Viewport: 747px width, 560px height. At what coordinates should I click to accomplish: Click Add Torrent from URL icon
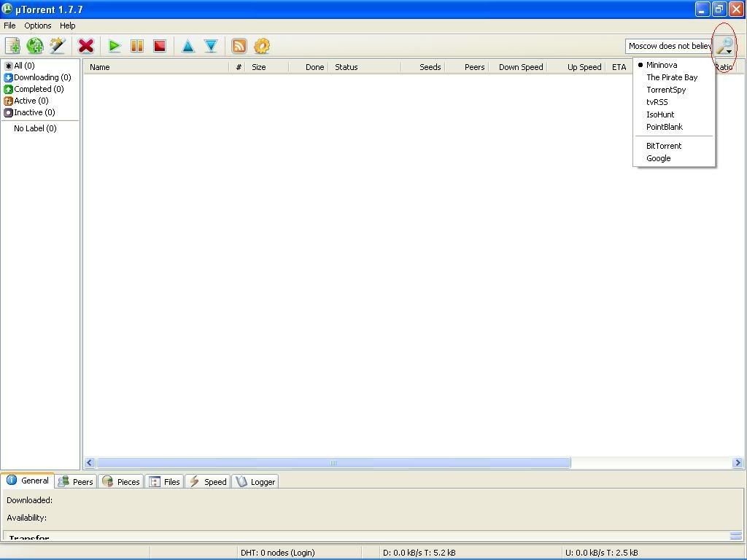(x=35, y=46)
